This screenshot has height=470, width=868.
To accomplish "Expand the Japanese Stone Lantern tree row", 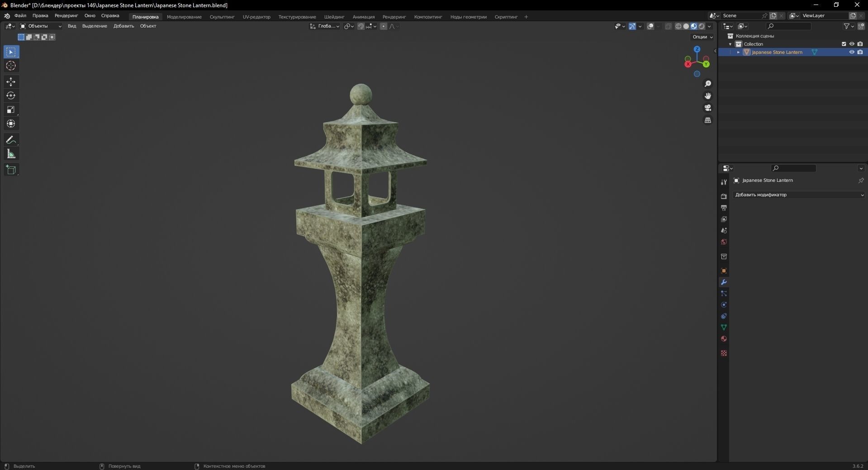I will coord(739,52).
